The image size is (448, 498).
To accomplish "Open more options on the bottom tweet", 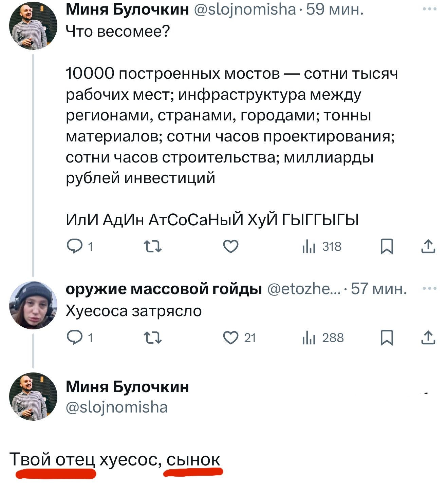I will tap(426, 394).
